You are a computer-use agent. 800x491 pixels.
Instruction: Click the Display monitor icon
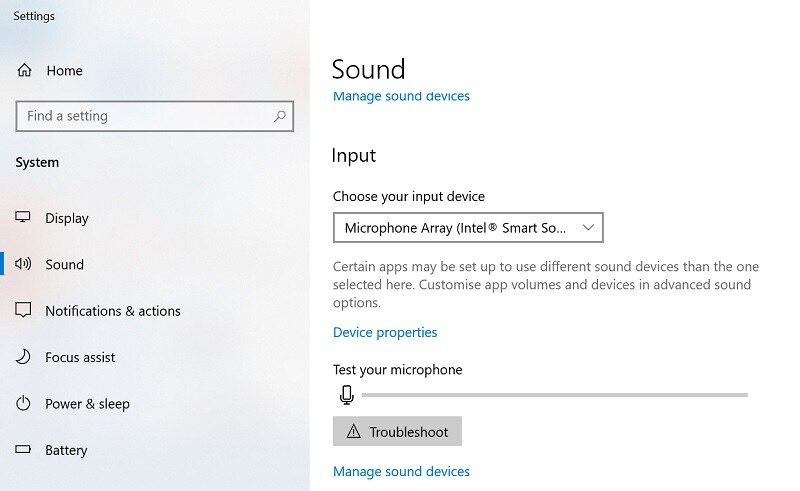tap(24, 218)
